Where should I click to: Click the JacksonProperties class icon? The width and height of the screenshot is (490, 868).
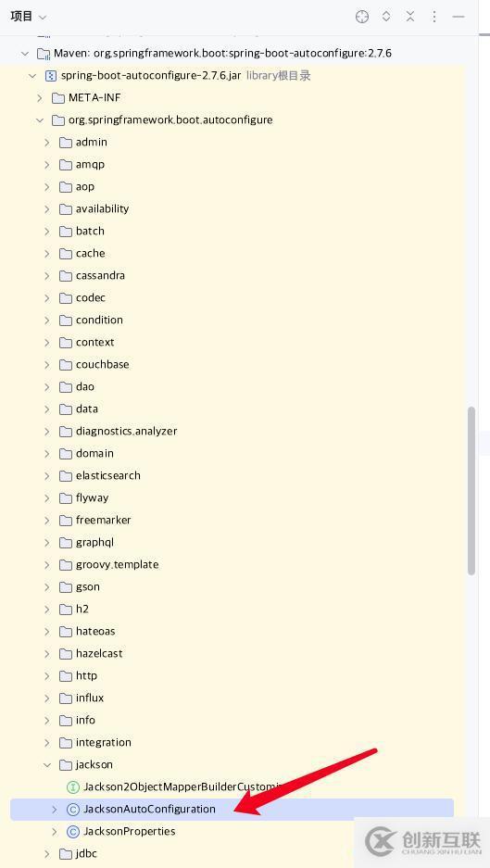click(x=72, y=832)
